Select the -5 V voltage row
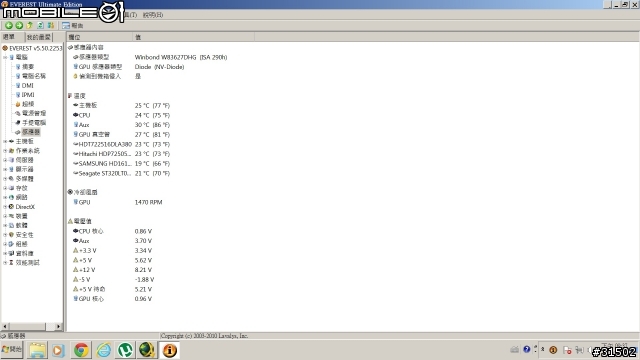The image size is (640, 360). (x=113, y=280)
